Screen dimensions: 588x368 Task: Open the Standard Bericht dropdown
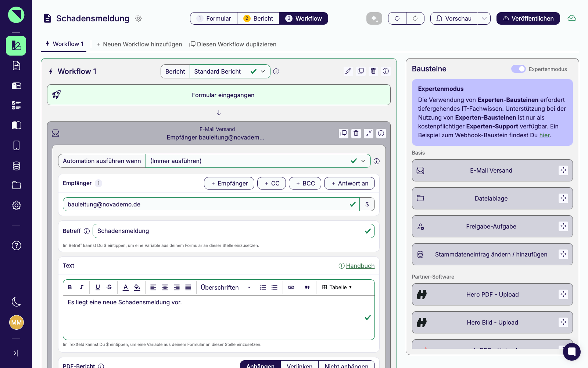point(230,71)
